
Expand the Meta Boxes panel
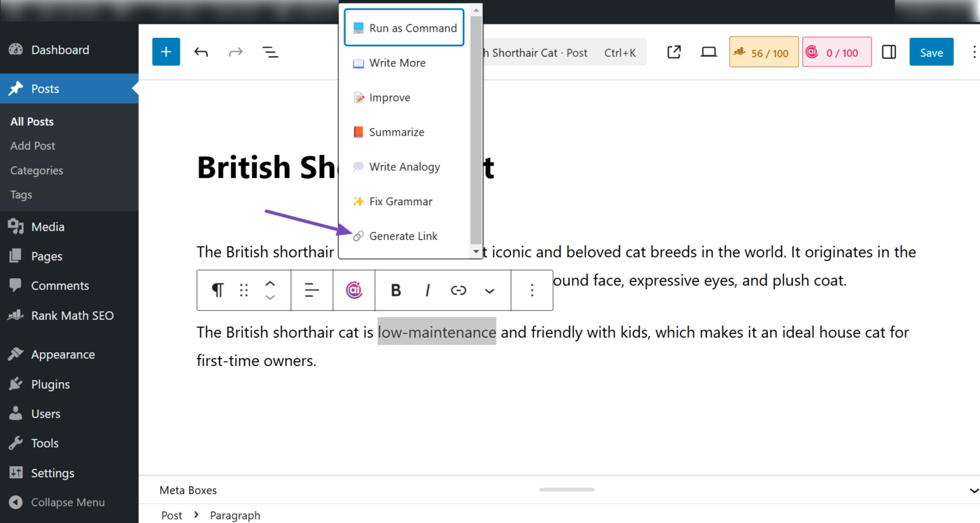(973, 490)
